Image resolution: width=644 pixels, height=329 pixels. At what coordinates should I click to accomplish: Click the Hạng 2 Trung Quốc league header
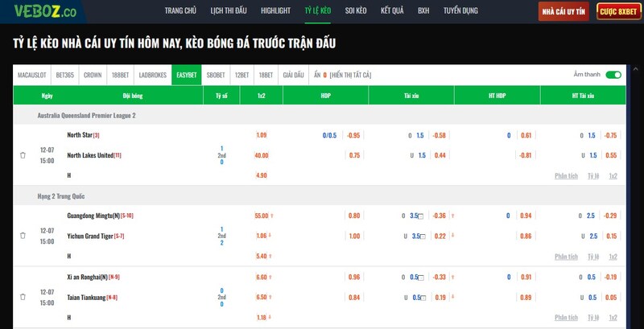pyautogui.click(x=61, y=196)
